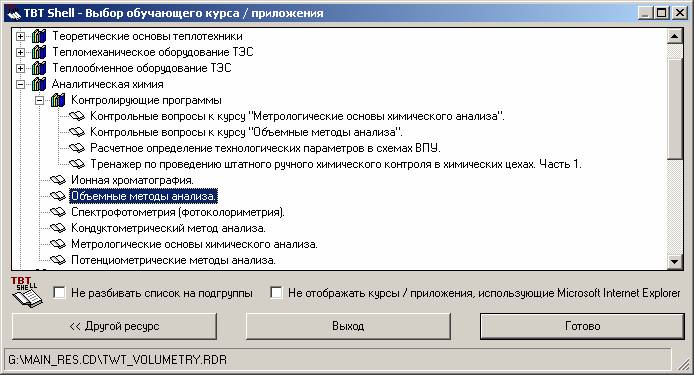Click open-book icon beside Спектрофотометрия item
Viewport: 694px width, 375px height.
pos(58,212)
